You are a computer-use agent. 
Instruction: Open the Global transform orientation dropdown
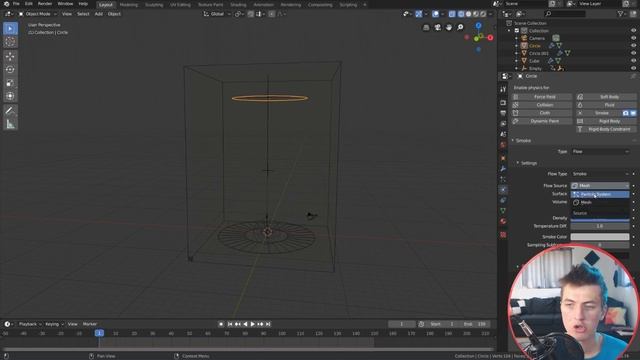pos(217,14)
